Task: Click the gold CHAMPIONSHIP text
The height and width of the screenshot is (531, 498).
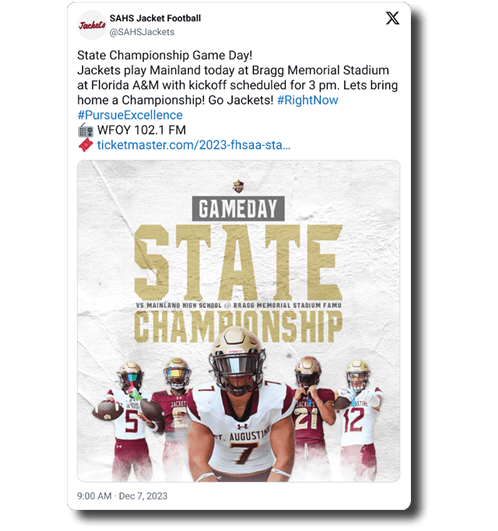Action: coord(238,327)
